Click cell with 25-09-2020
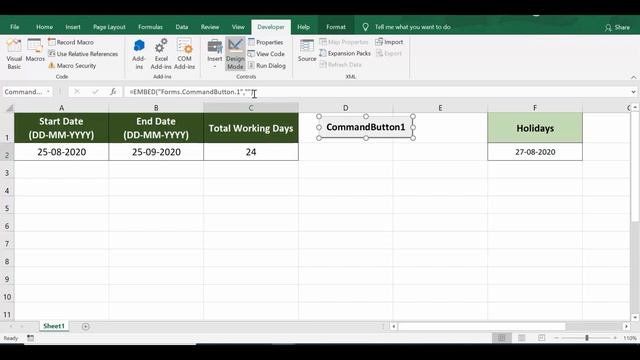This screenshot has width=640, height=360. coord(156,152)
